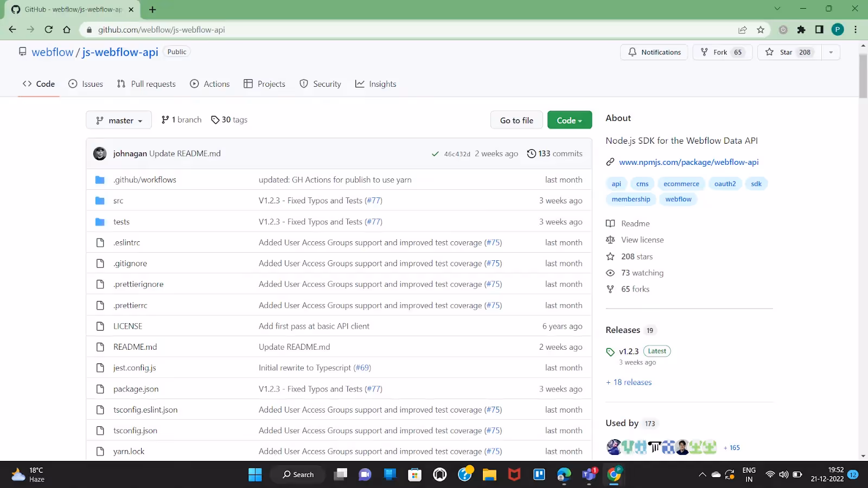Show the commit check status checkmark
Viewport: 868px width, 488px height.
point(435,154)
